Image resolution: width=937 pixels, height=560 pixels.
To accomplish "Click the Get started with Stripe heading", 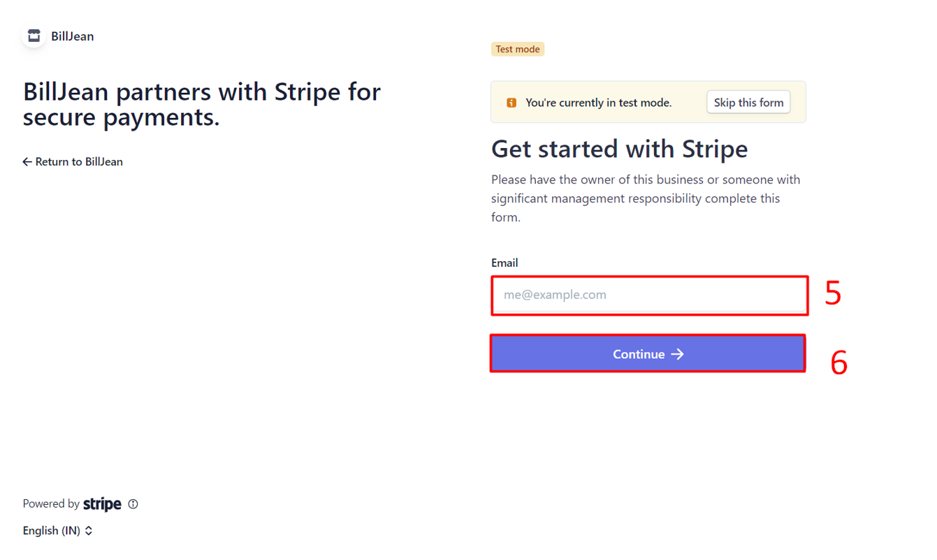I will [x=619, y=149].
